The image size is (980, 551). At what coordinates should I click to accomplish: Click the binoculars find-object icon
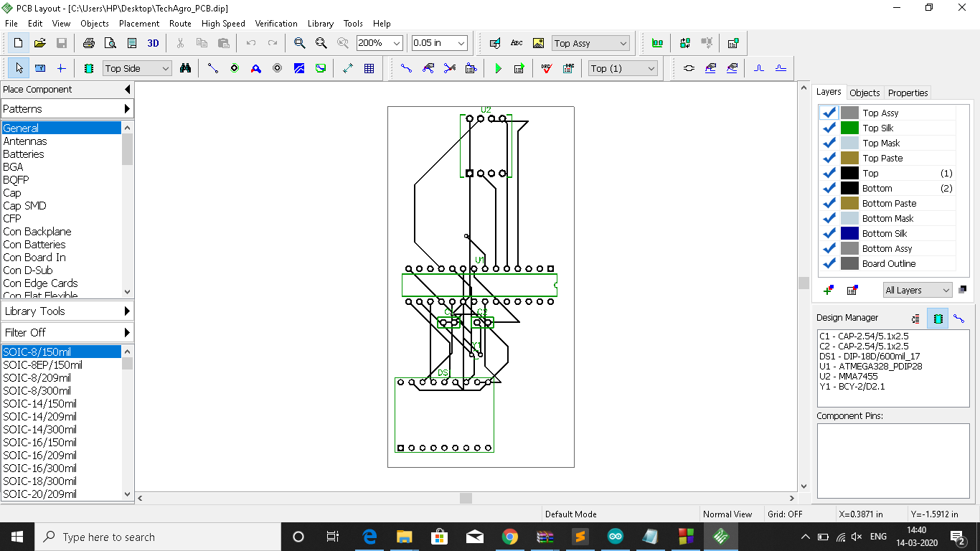pos(185,69)
